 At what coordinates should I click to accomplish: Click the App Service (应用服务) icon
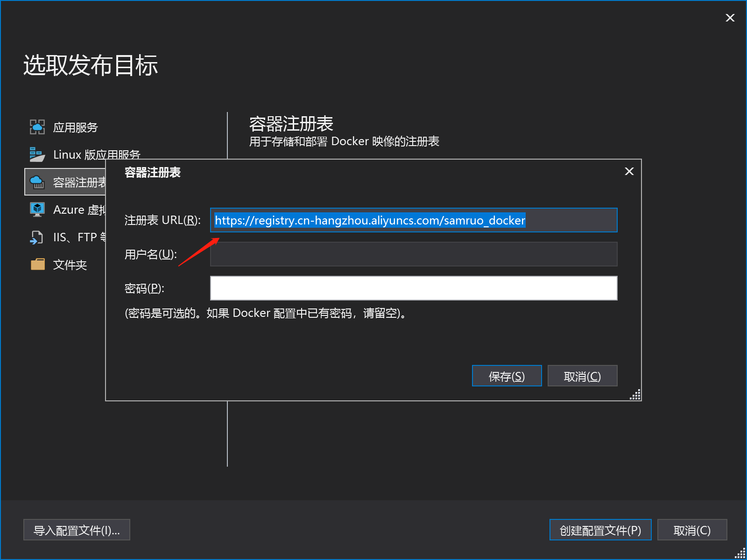click(x=37, y=127)
